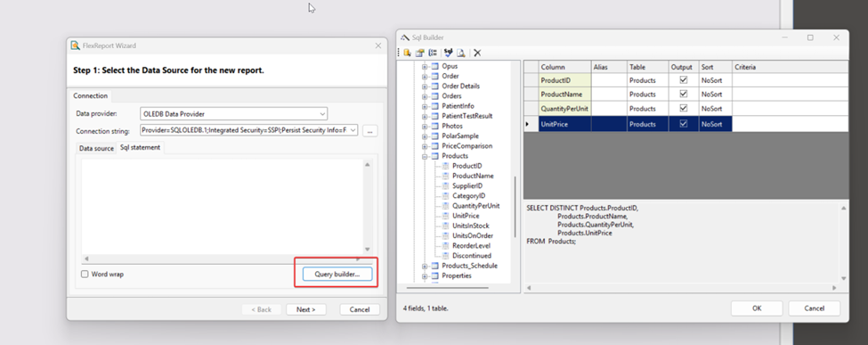The height and width of the screenshot is (345, 868).
Task: Click the Query builder... button
Action: pyautogui.click(x=337, y=274)
